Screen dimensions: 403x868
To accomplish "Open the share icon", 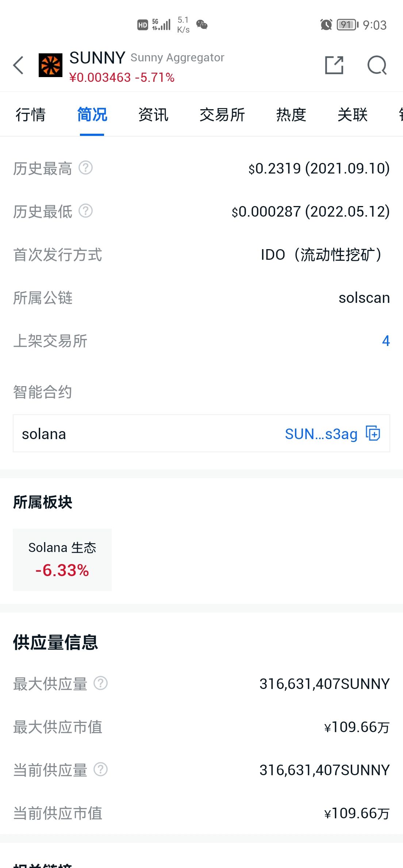I will pyautogui.click(x=334, y=65).
